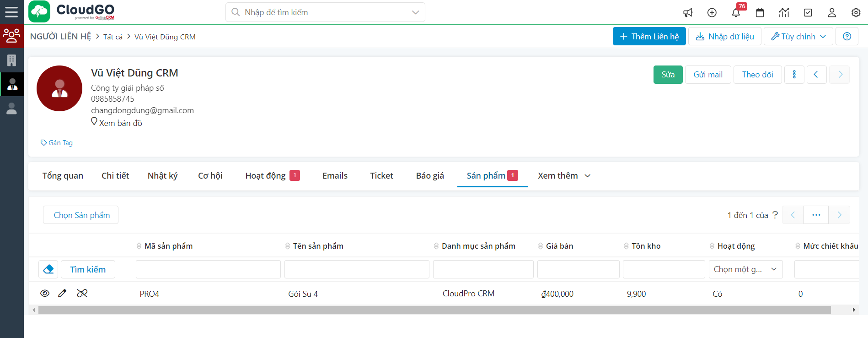Open the settings gear icon

[x=856, y=13]
